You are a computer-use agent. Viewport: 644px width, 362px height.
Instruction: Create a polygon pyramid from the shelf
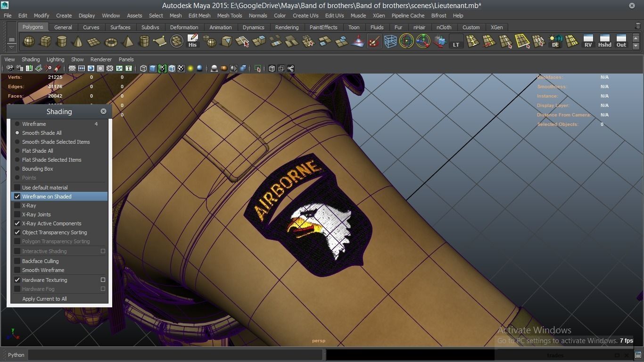tap(127, 42)
